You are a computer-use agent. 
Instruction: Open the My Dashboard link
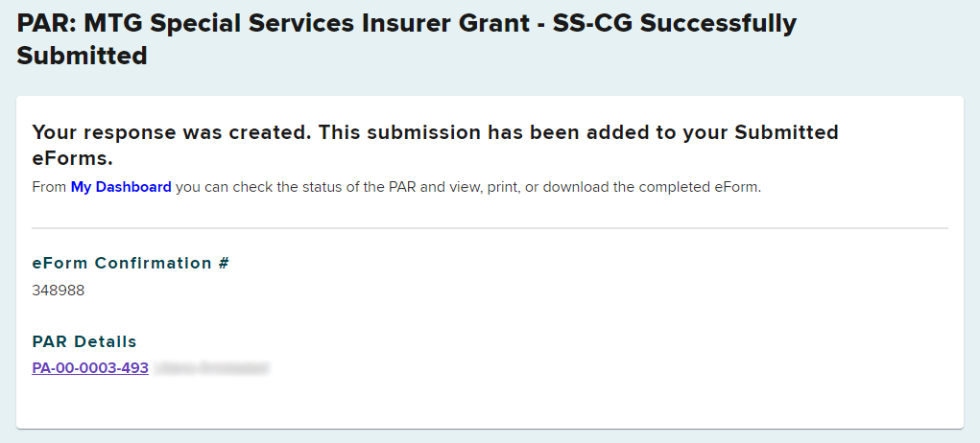tap(121, 187)
